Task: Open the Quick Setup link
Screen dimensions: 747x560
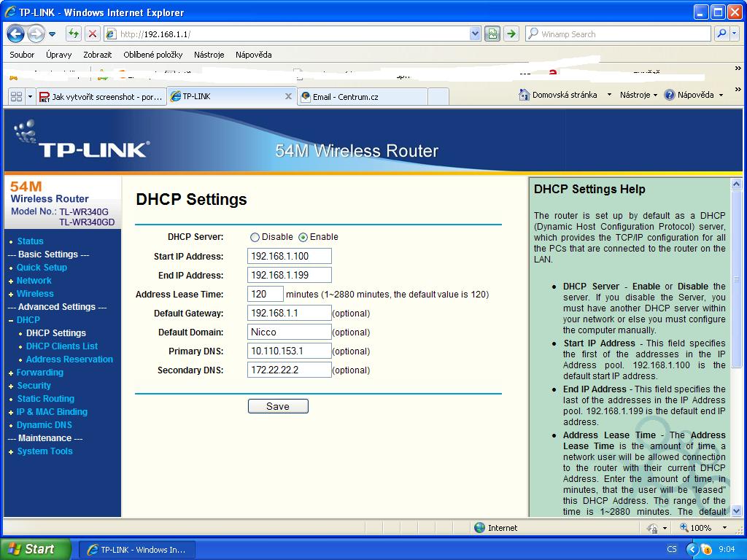Action: [x=42, y=268]
